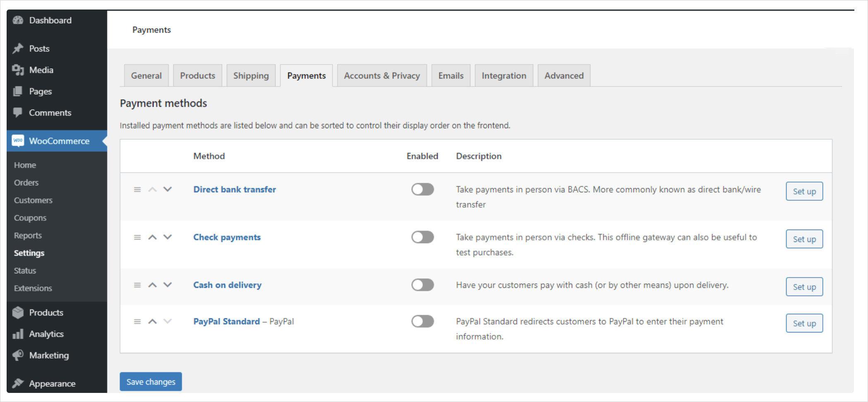Open the Settings submenu item
The width and height of the screenshot is (868, 402).
pos(29,253)
